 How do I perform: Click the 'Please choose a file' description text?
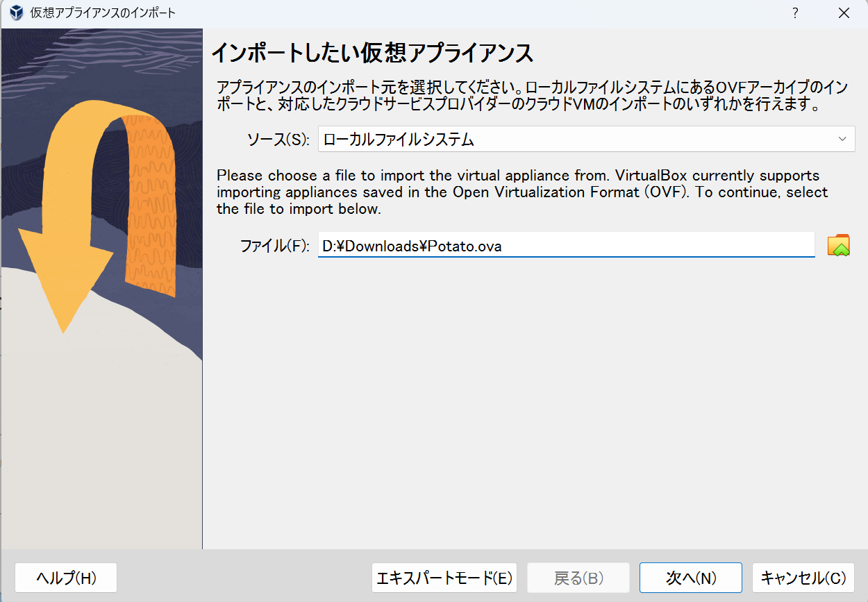tap(523, 192)
